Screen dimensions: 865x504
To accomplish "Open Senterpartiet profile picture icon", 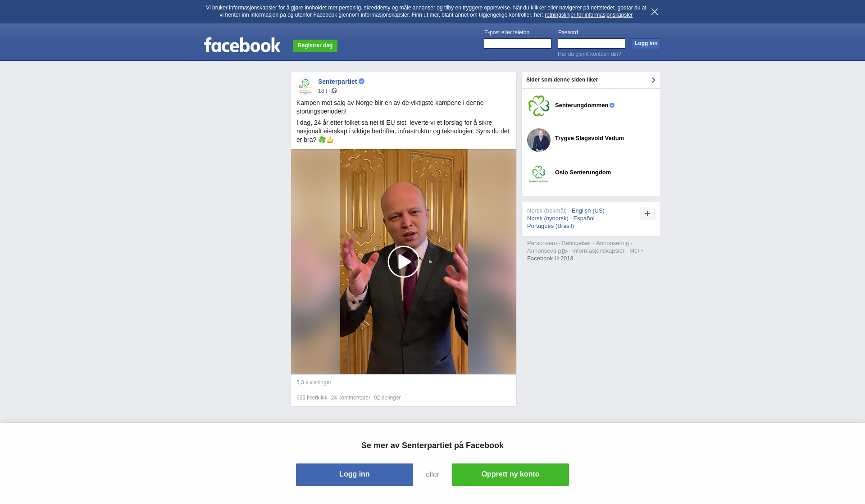I will (305, 86).
